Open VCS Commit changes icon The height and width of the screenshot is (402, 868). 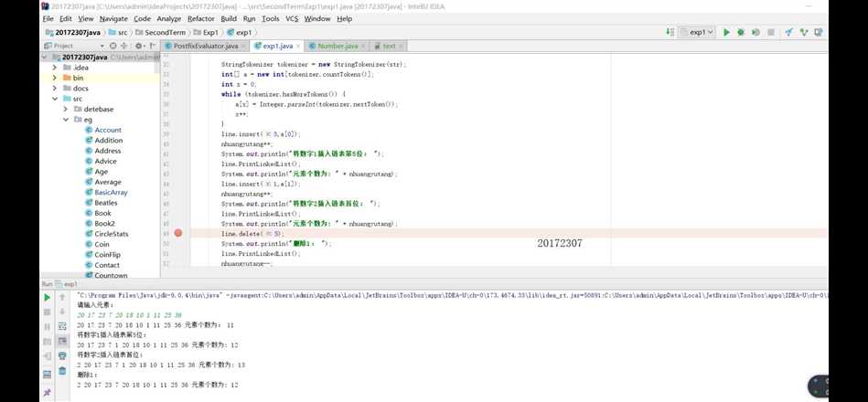(804, 33)
